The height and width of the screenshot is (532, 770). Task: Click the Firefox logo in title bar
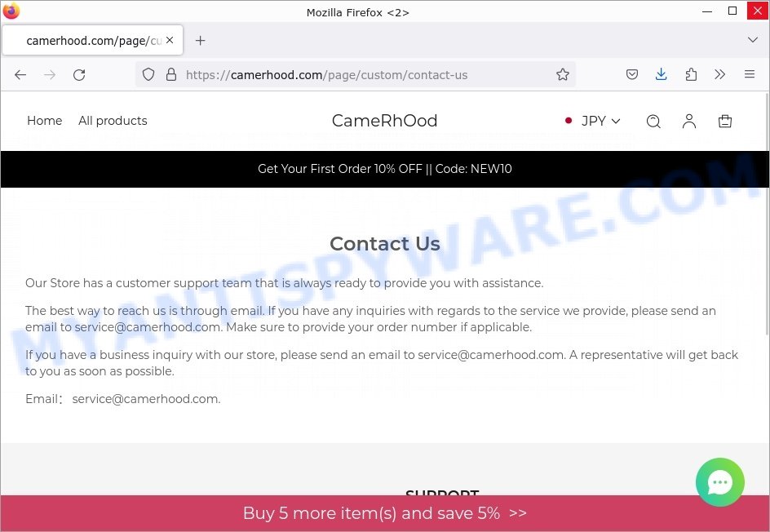(11, 11)
